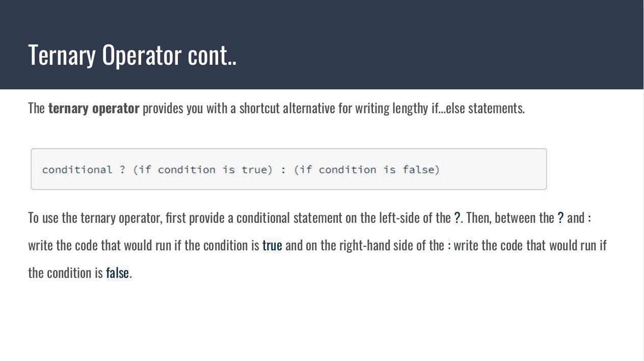Click the colon inside the code snippet
Screen dimensions: 644x361
[x=283, y=170]
